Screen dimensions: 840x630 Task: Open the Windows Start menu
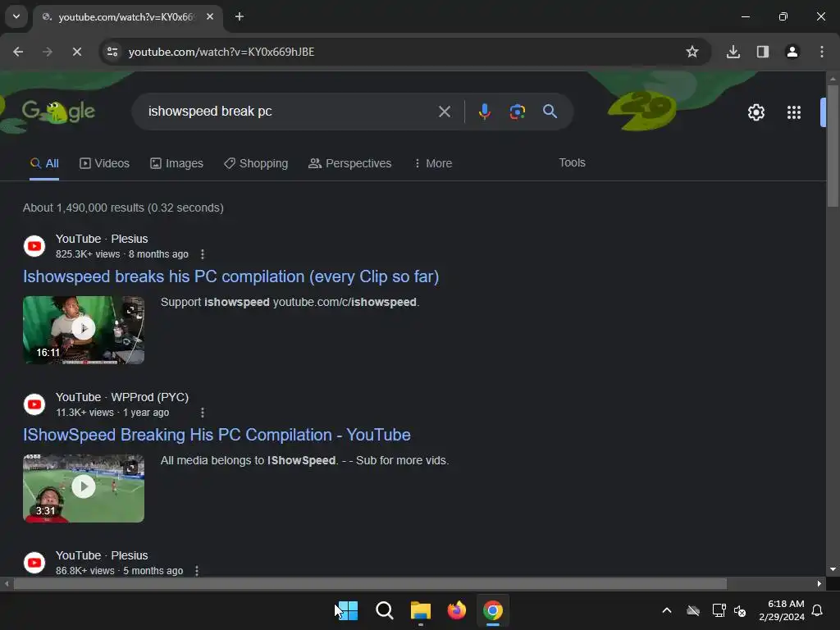point(348,610)
